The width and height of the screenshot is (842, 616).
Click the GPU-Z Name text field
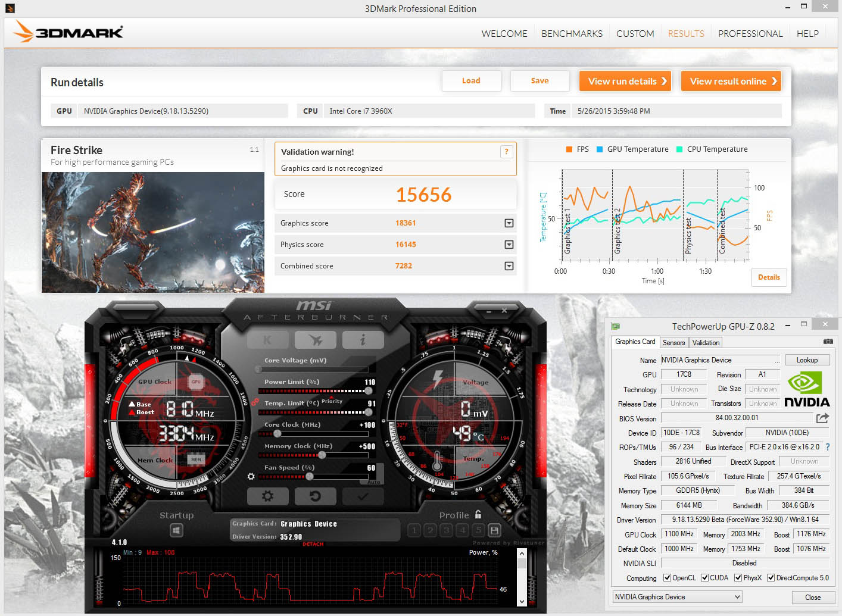(x=720, y=360)
